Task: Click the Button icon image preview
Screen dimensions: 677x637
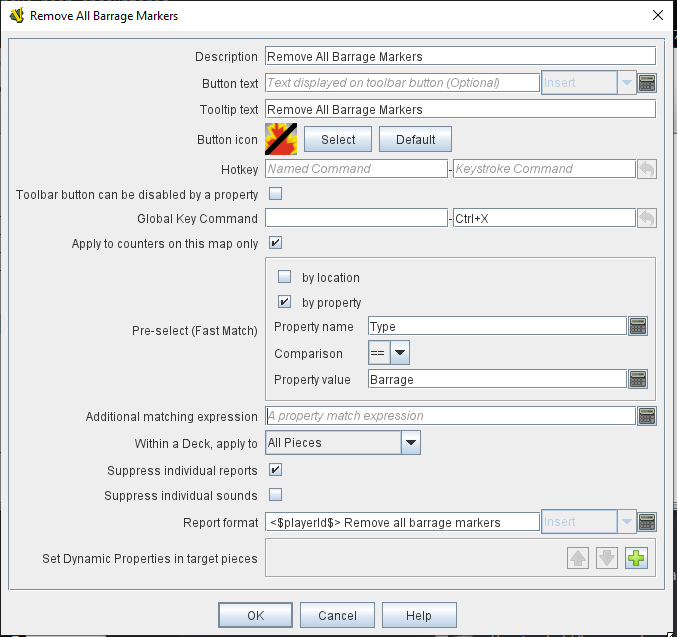Action: tap(280, 140)
